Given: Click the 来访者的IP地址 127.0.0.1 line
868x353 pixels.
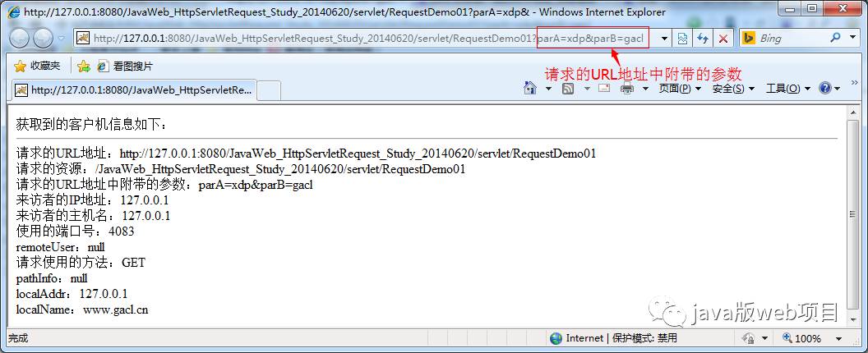Looking at the screenshot, I should 92,199.
